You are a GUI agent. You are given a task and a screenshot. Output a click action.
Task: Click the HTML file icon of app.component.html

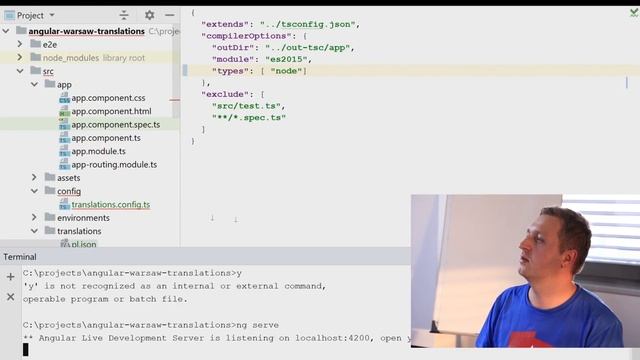point(64,111)
